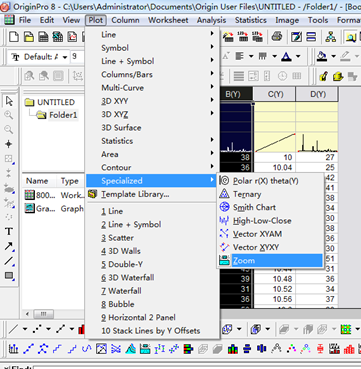The width and height of the screenshot is (361, 369).
Task: Click the line plot button in bottom toolbar
Action: coord(13,329)
